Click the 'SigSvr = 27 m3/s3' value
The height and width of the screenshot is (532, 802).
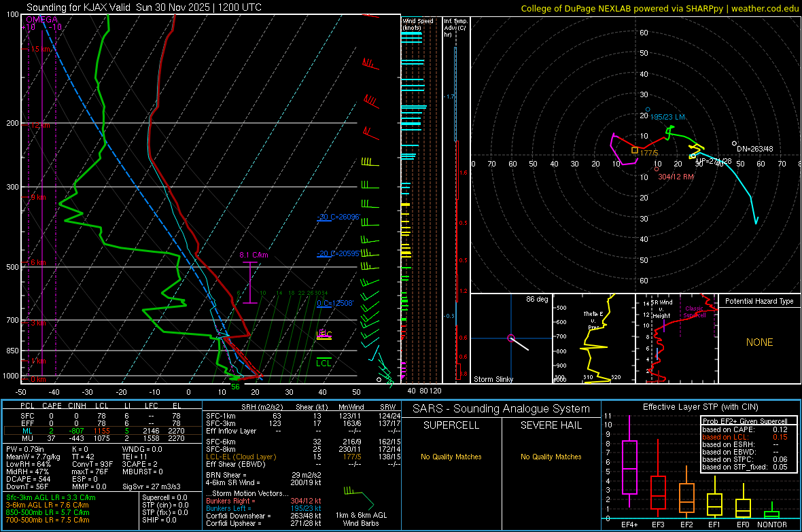click(x=152, y=487)
